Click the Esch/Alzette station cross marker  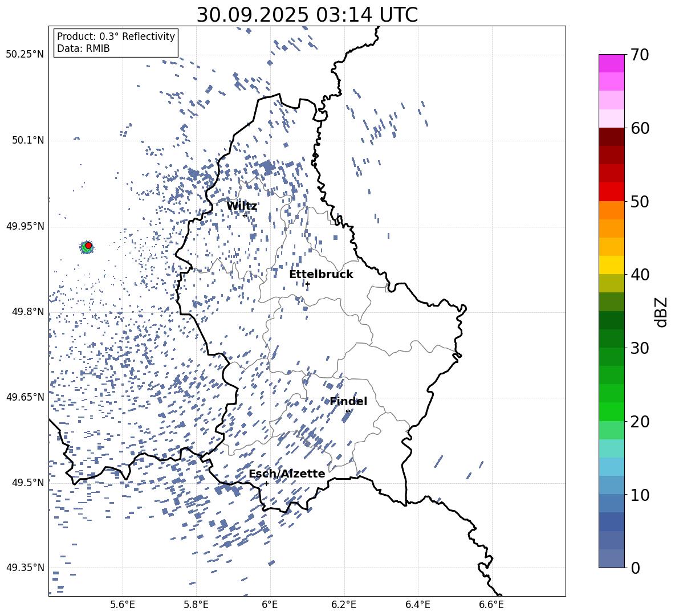(266, 483)
